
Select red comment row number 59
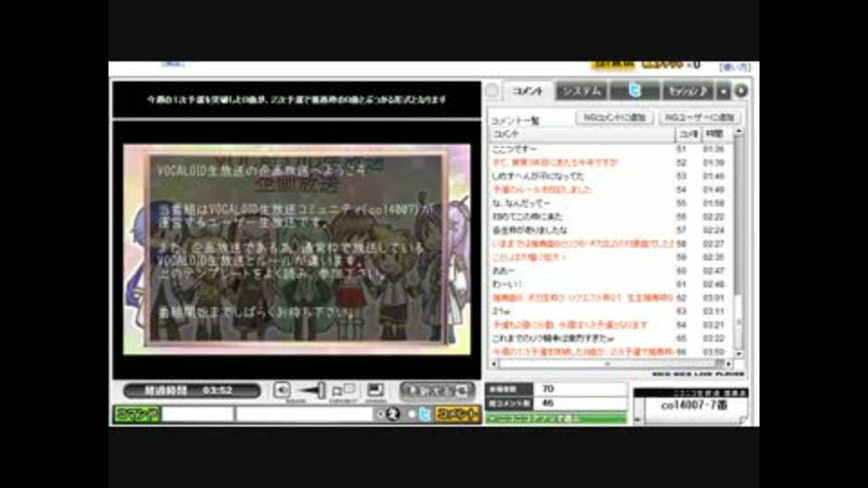click(610, 258)
